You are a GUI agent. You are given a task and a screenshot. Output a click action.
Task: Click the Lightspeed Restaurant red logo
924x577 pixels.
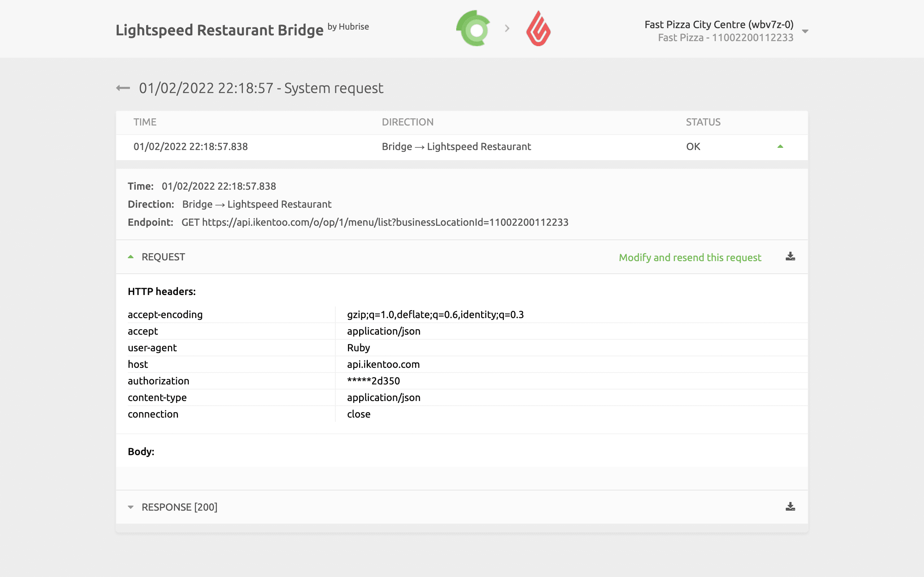539,28
